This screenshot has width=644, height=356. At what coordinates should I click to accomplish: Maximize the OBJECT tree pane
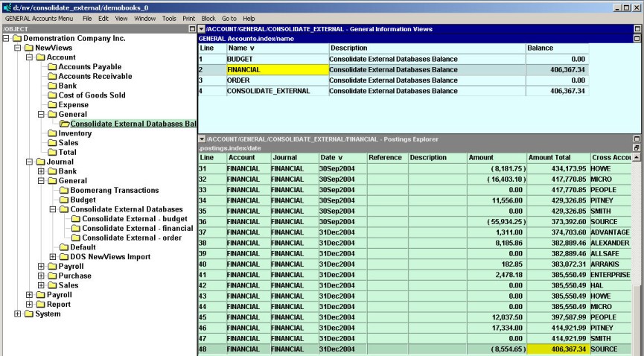tap(192, 29)
